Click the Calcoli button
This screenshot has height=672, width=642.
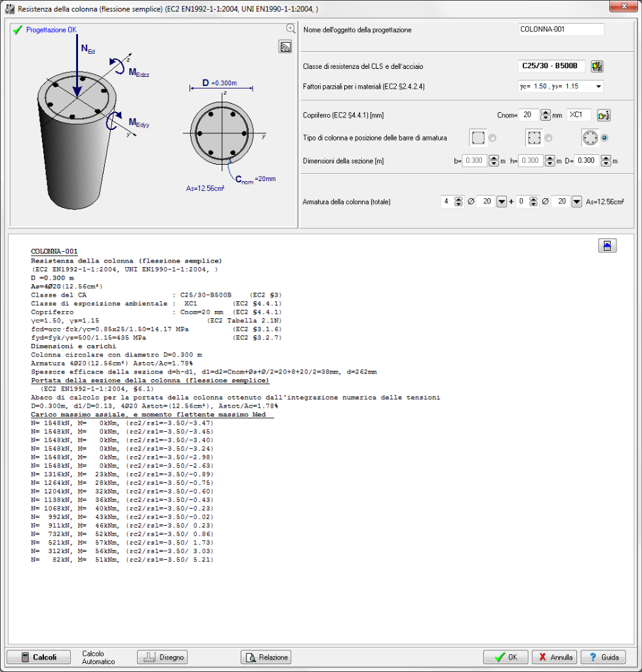tap(39, 657)
